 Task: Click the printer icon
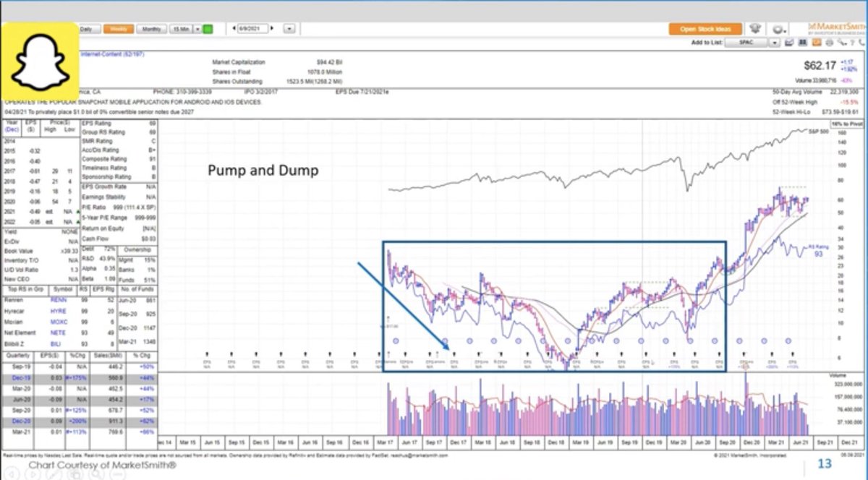(x=829, y=43)
